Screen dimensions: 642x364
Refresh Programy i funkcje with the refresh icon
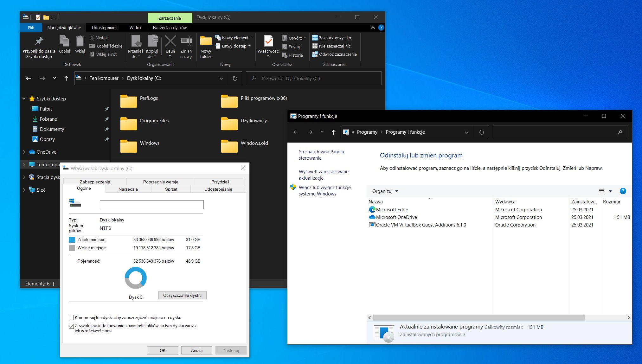tap(481, 132)
